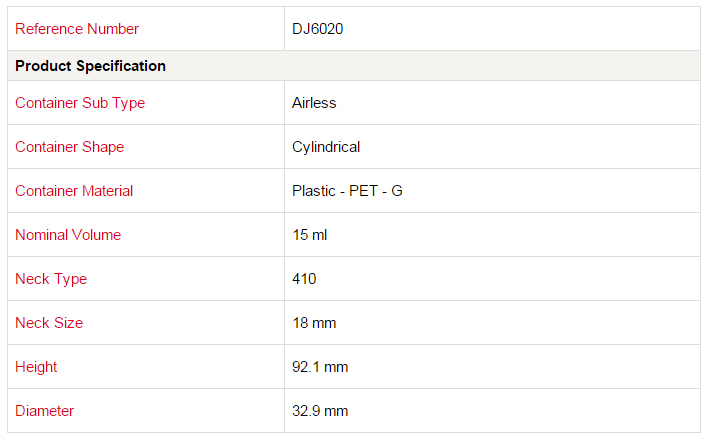Click the Container Shape label
This screenshot has height=444, width=712.
(69, 147)
